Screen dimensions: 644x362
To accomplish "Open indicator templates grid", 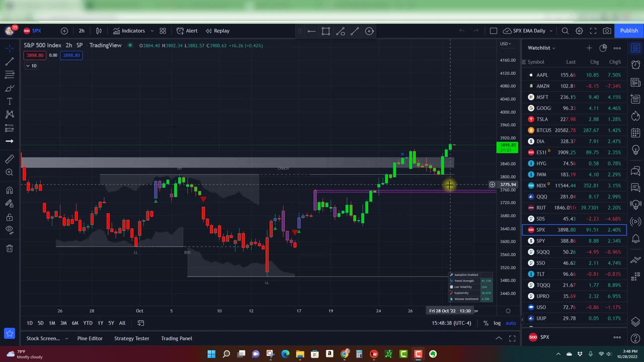I will pyautogui.click(x=163, y=31).
